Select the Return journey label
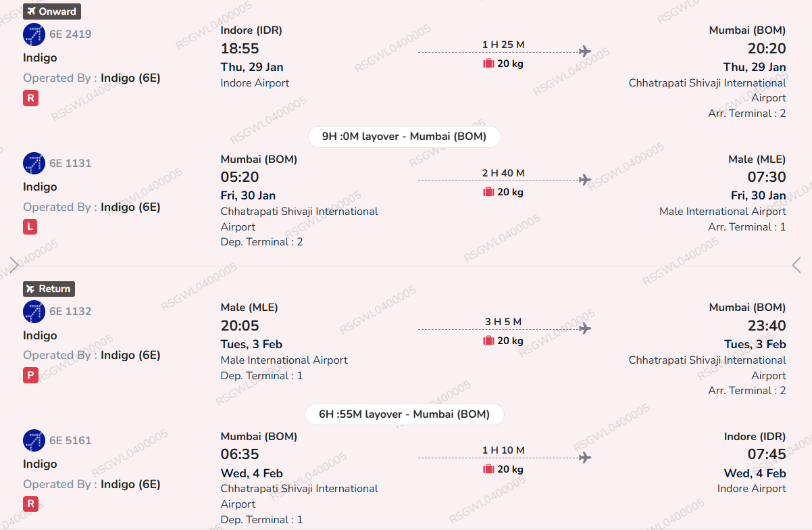Image resolution: width=812 pixels, height=530 pixels. (x=49, y=289)
